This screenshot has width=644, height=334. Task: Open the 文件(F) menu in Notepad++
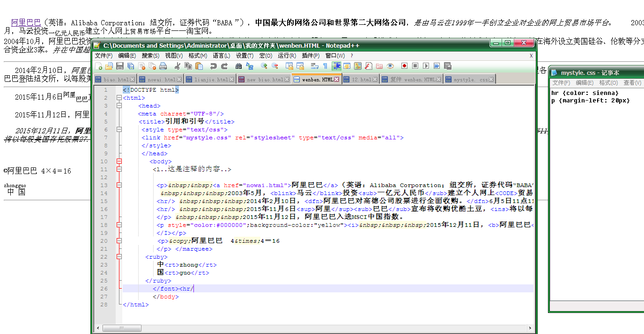tap(104, 55)
